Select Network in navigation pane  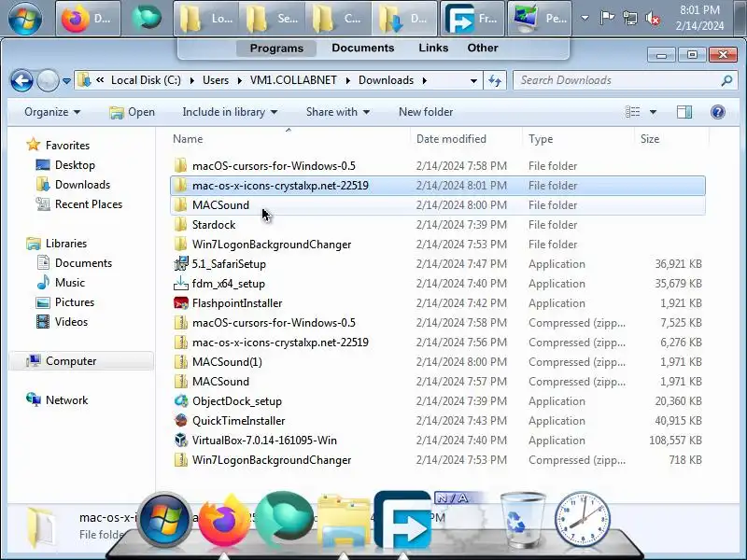(57, 400)
